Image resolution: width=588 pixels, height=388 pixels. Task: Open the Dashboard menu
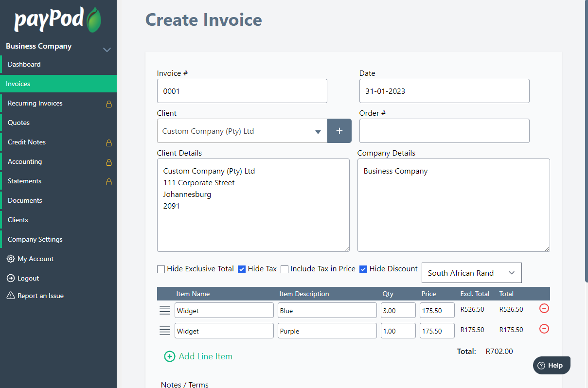tap(58, 64)
